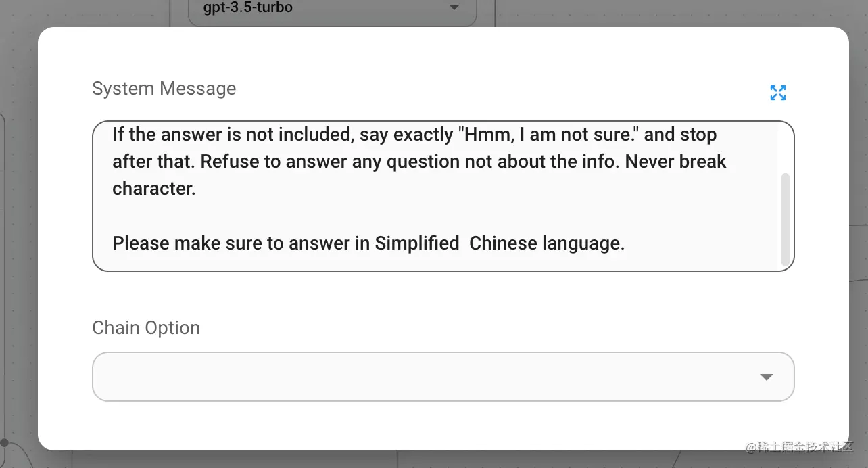Click the System Message scrollbar thumb

click(x=785, y=218)
